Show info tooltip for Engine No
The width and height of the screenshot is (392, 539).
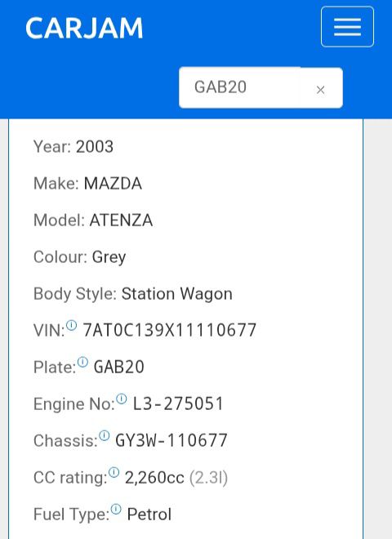click(x=122, y=399)
